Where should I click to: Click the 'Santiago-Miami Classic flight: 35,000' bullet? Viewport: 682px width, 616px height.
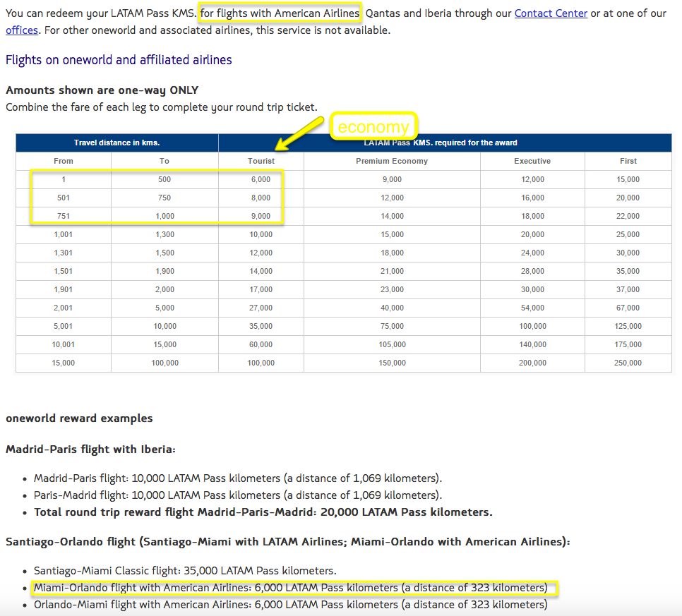(185, 570)
